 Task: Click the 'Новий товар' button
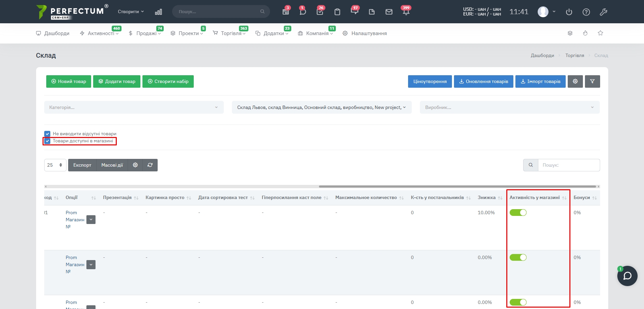point(69,81)
